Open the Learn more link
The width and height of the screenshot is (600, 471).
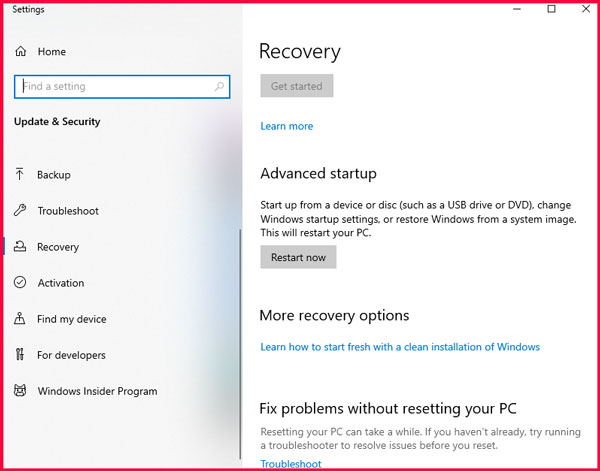point(287,126)
